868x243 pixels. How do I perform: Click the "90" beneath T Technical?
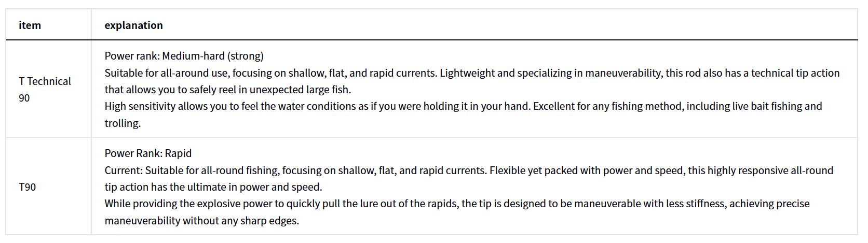pos(24,98)
